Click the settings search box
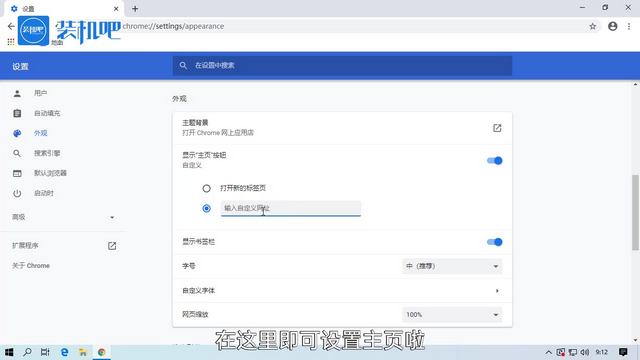This screenshot has width=640, height=360. [x=342, y=65]
